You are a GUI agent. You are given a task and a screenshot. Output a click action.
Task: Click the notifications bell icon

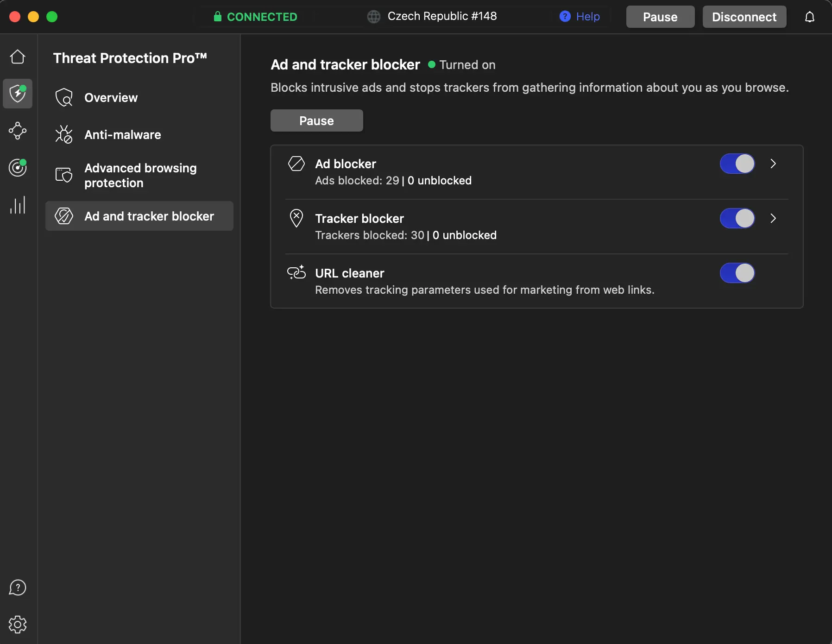(x=809, y=17)
